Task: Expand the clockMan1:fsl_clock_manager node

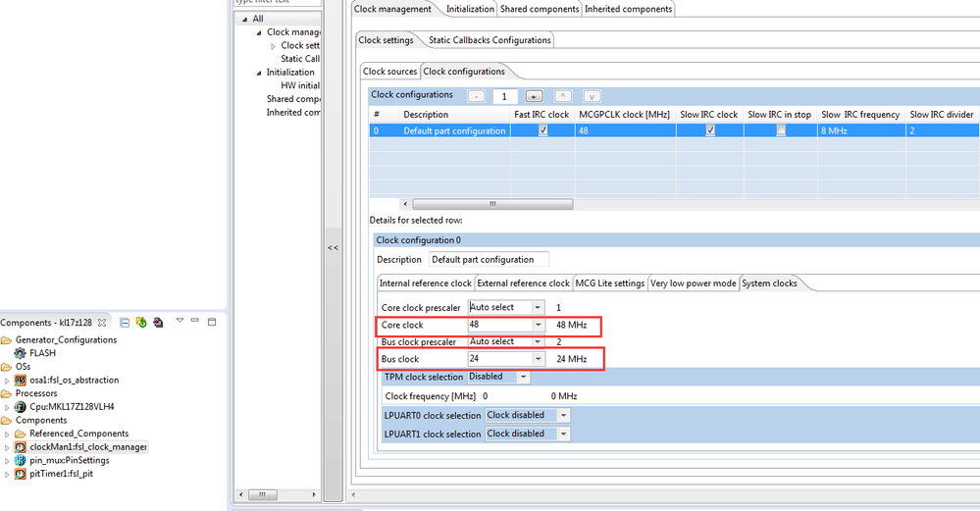Action: (x=7, y=448)
